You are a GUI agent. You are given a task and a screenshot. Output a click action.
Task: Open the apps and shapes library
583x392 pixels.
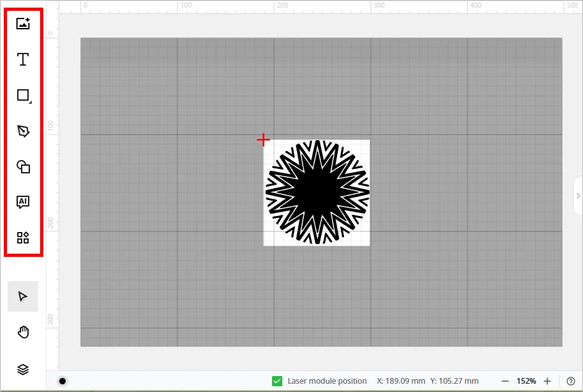[x=23, y=237]
